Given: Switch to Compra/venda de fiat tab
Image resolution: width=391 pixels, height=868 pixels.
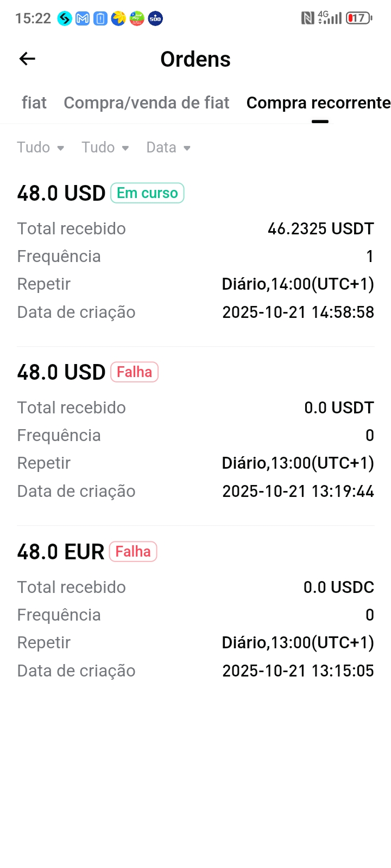Looking at the screenshot, I should click(x=147, y=103).
